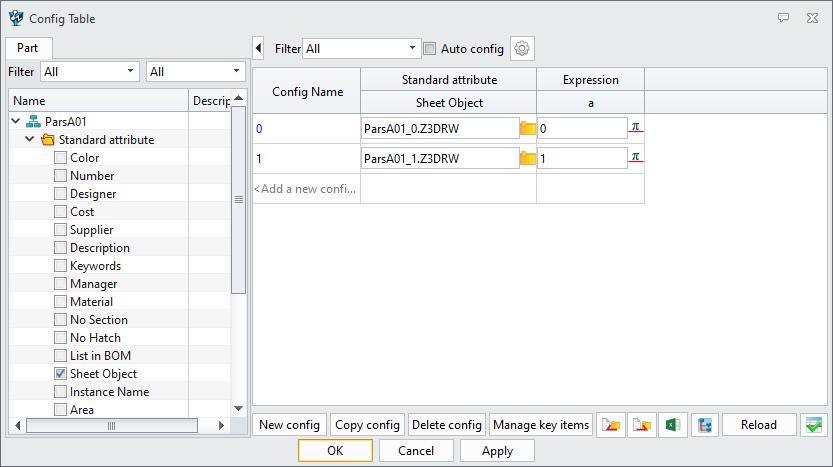The width and height of the screenshot is (833, 467).
Task: Browse folder for ParsA01_0.Z3DRW sheet object
Action: point(528,128)
